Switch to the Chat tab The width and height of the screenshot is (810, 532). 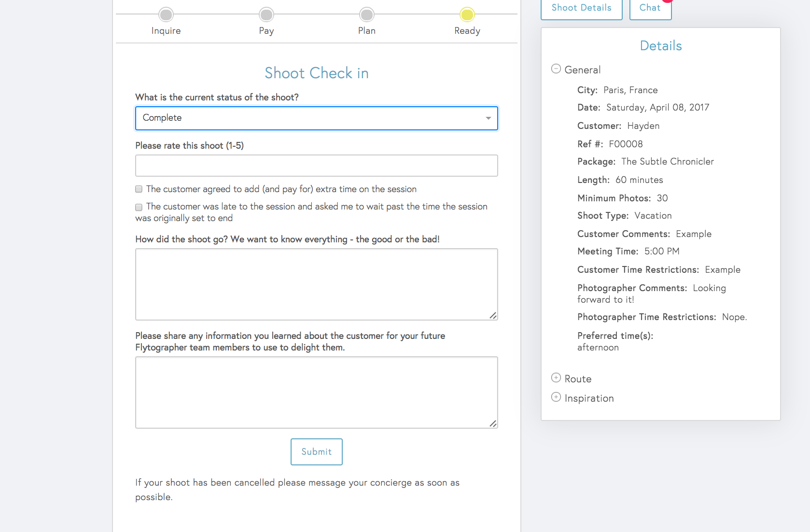650,8
